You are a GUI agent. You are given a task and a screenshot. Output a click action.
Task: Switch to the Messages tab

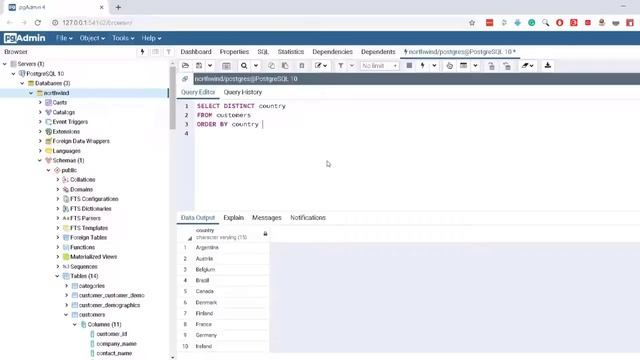pyautogui.click(x=267, y=218)
